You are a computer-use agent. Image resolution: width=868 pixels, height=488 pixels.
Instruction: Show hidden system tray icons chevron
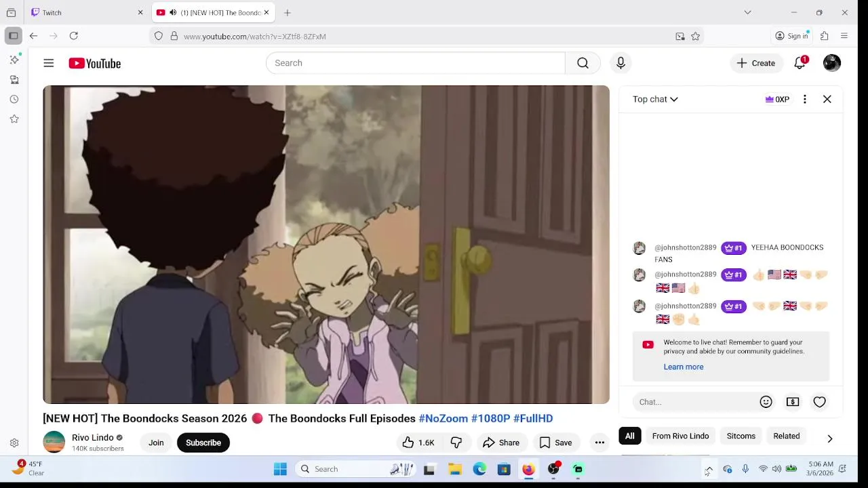tap(709, 469)
